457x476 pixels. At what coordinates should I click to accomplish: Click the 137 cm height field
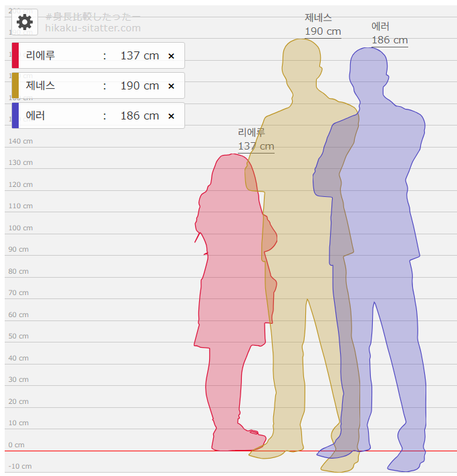[x=139, y=56]
